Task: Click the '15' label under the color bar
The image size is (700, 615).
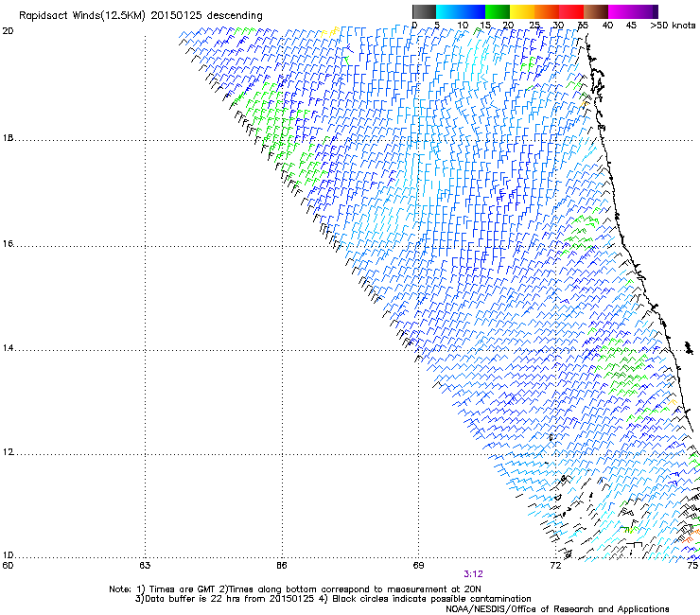Action: point(485,26)
